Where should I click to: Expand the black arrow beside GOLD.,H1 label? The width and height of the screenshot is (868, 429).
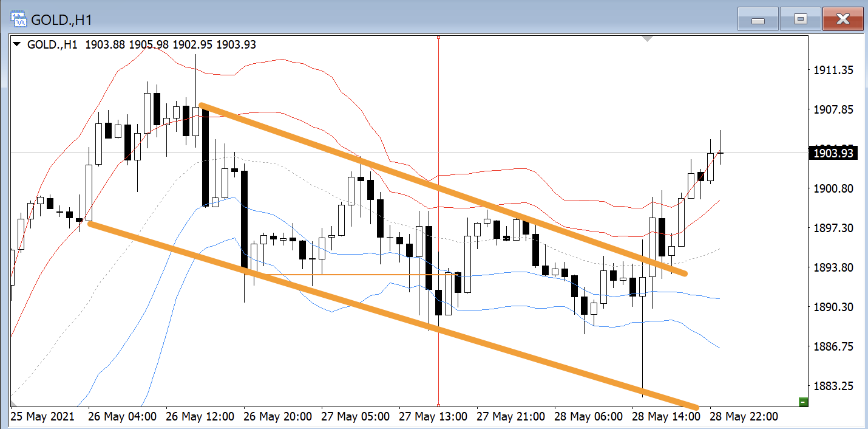17,44
